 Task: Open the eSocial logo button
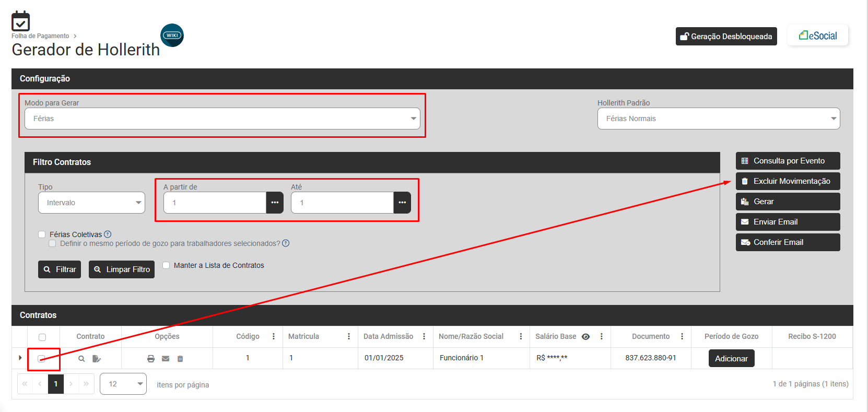pyautogui.click(x=817, y=36)
